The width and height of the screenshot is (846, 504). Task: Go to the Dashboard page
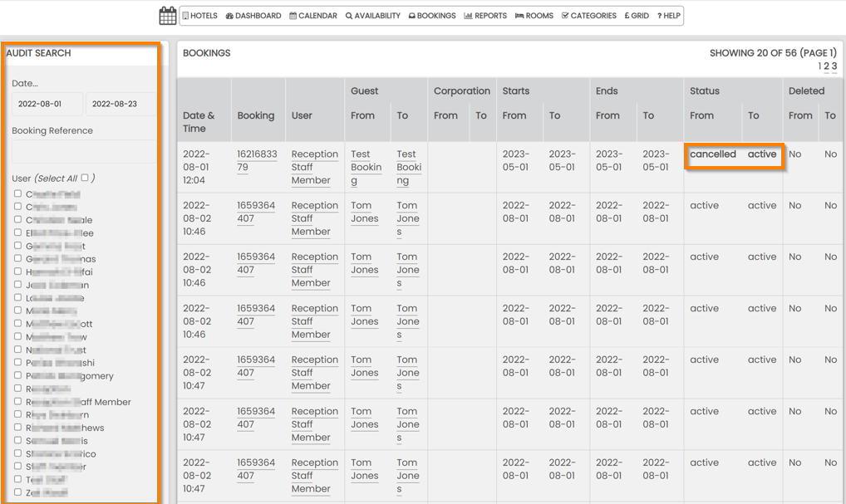(253, 16)
